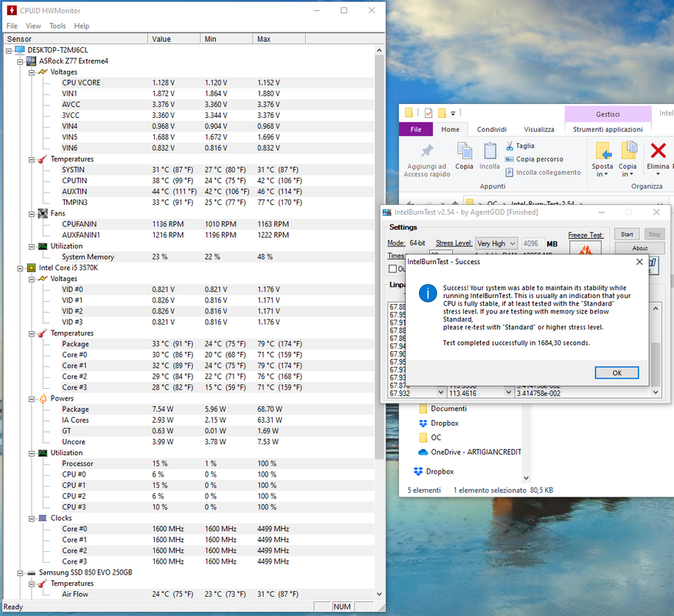Viewport: 674px width, 616px height.
Task: Open the File tab in Explorer ribbon
Action: [416, 129]
